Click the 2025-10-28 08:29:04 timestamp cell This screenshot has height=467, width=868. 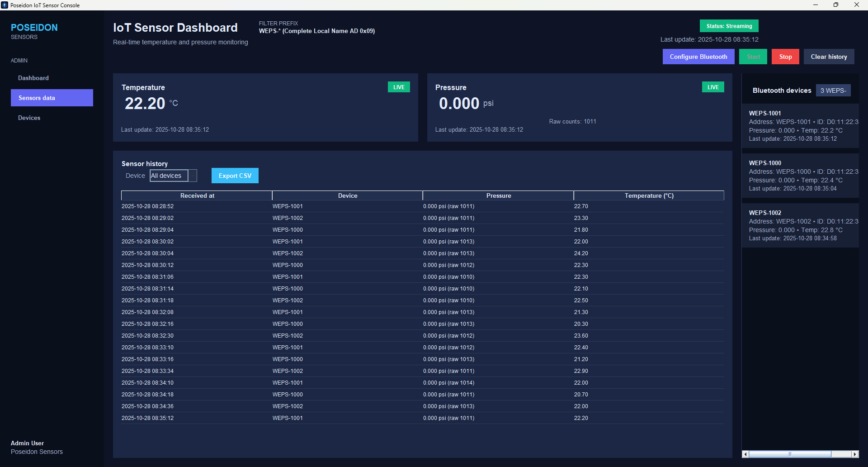[147, 230]
